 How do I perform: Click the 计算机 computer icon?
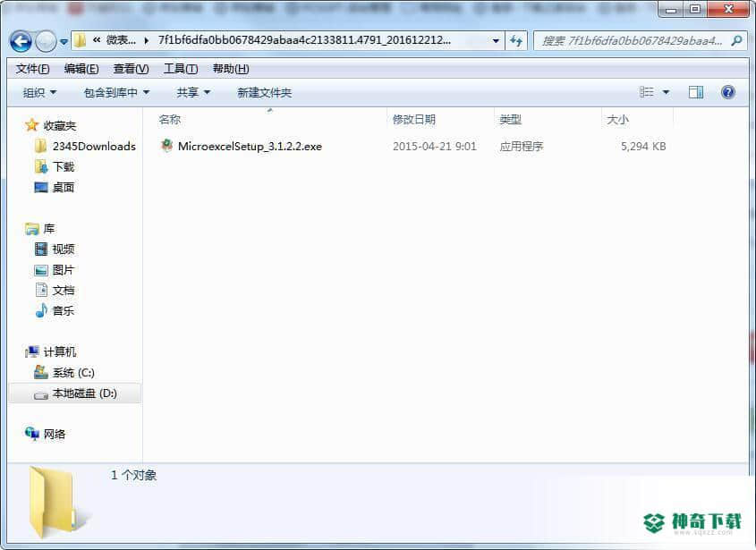(32, 351)
